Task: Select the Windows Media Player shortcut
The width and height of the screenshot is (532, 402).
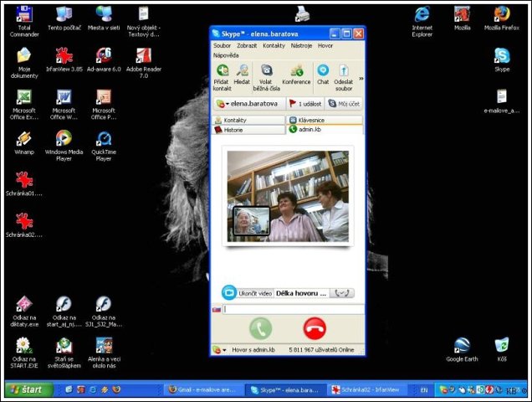Action: [64, 146]
